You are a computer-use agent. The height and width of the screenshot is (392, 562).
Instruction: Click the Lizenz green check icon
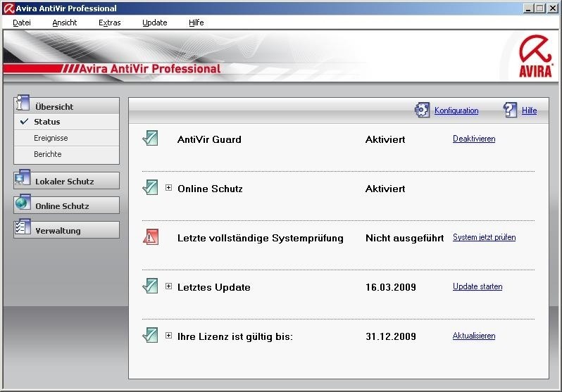click(x=150, y=336)
